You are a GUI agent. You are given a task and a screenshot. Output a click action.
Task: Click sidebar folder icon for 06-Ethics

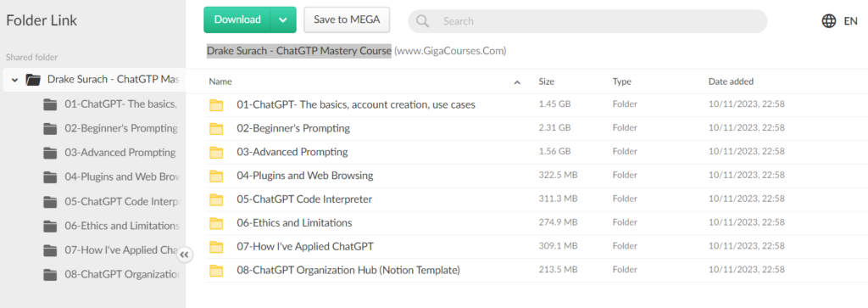(x=50, y=226)
